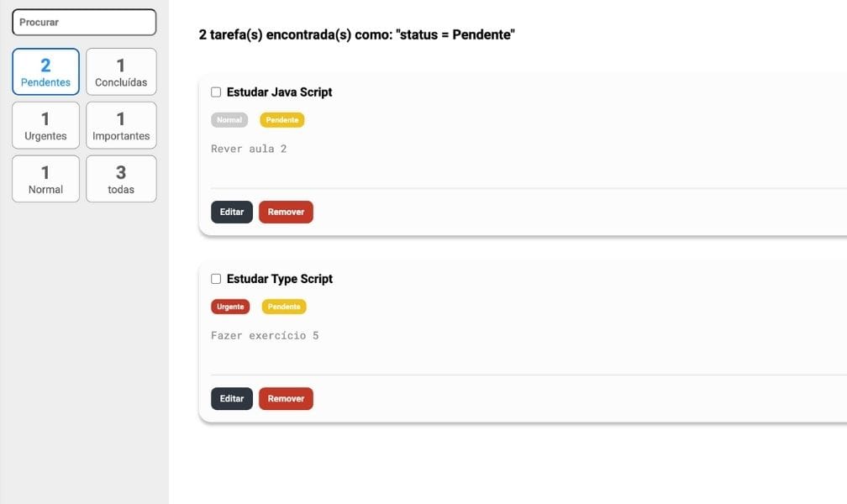847x504 pixels.
Task: Show the Concluídas tasks filter
Action: tap(121, 72)
